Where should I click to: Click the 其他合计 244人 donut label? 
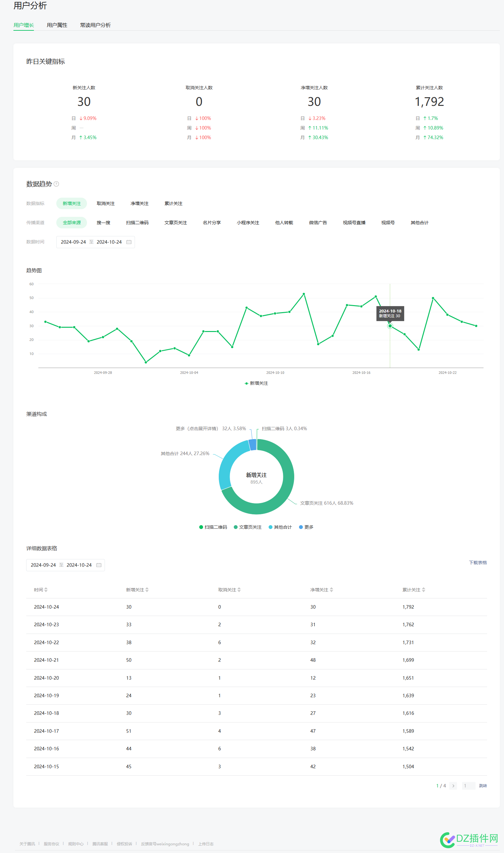(185, 453)
